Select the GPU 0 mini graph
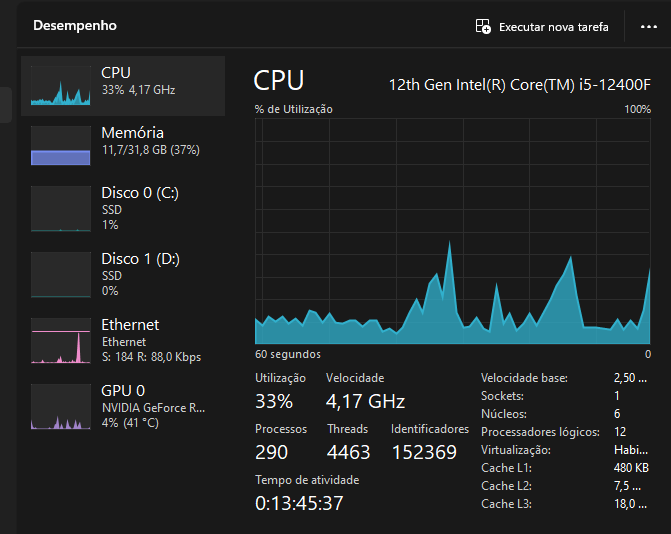 [x=61, y=406]
